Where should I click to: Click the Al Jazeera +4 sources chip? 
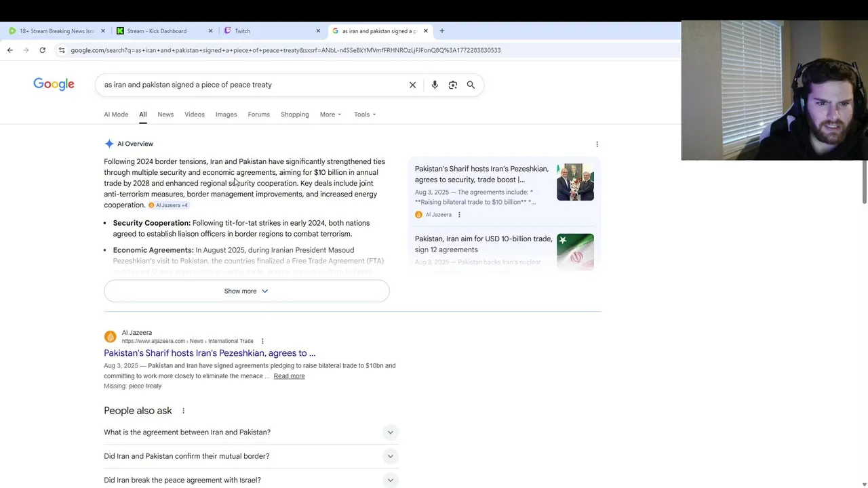[x=168, y=205]
